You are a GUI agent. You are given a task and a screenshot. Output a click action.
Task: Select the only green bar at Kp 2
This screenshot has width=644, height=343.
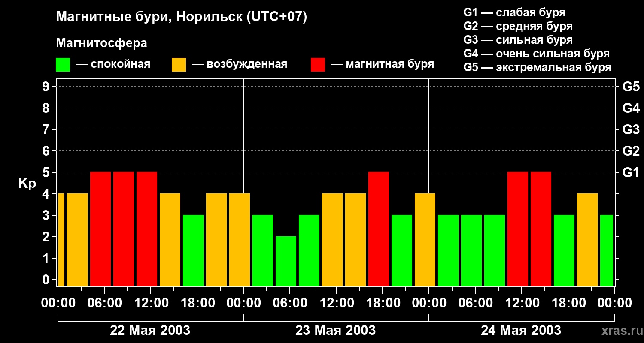point(286,261)
